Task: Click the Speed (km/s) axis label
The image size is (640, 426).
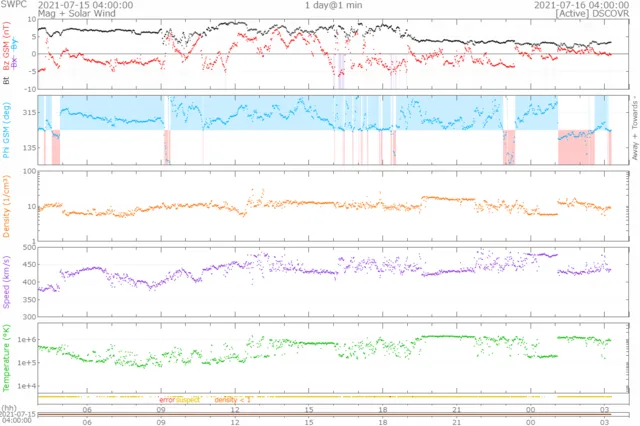Action: pos(6,282)
